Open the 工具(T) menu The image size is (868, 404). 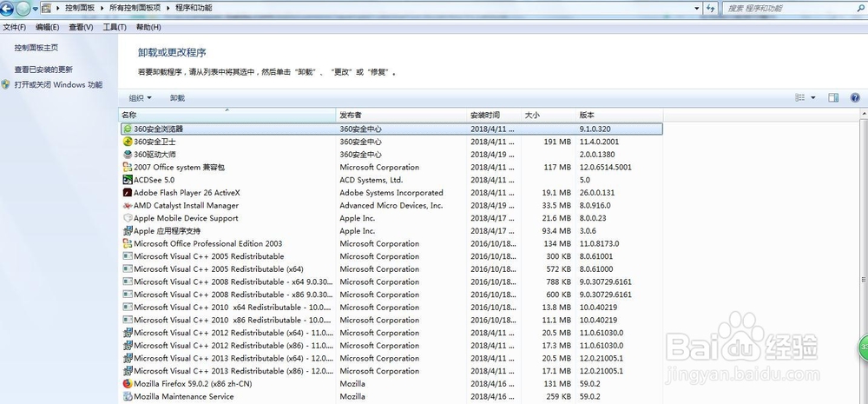(114, 27)
